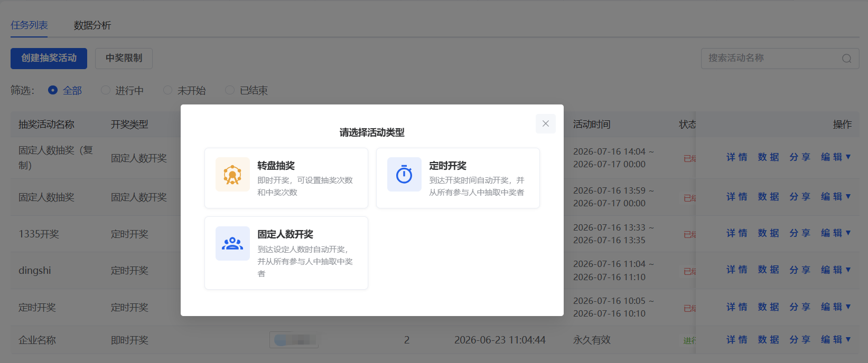This screenshot has height=363, width=868.
Task: Click the blurred creator thumbnail in 企业名称 row
Action: [294, 340]
